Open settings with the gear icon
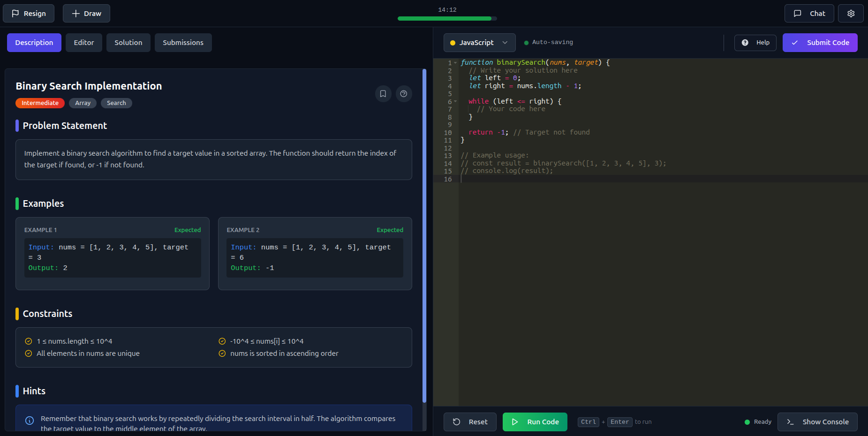Image resolution: width=868 pixels, height=436 pixels. [x=851, y=14]
